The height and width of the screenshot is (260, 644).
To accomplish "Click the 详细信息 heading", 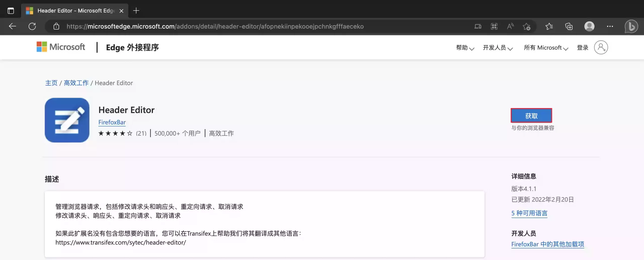I will 524,176.
